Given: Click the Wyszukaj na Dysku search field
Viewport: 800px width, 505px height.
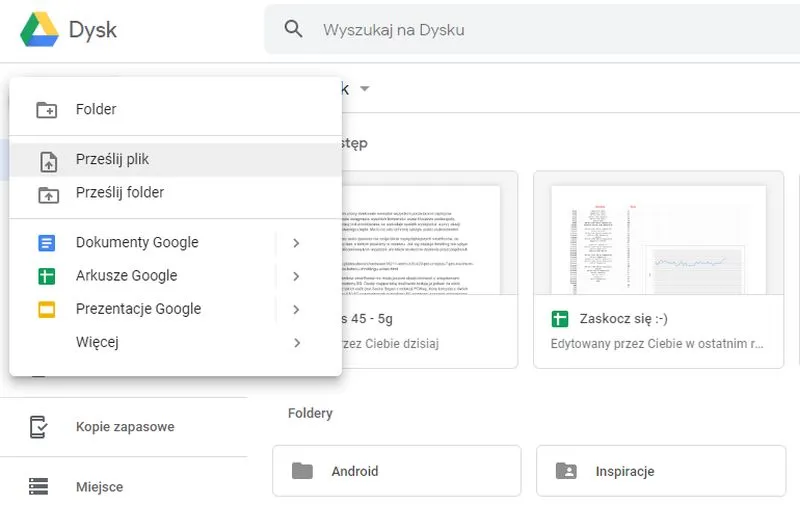Looking at the screenshot, I should (x=520, y=30).
